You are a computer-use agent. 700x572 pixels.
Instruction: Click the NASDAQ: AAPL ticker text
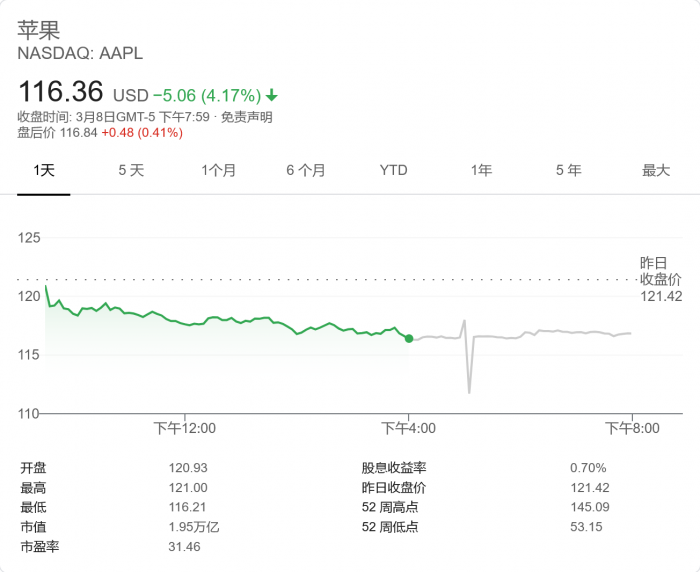(x=80, y=53)
